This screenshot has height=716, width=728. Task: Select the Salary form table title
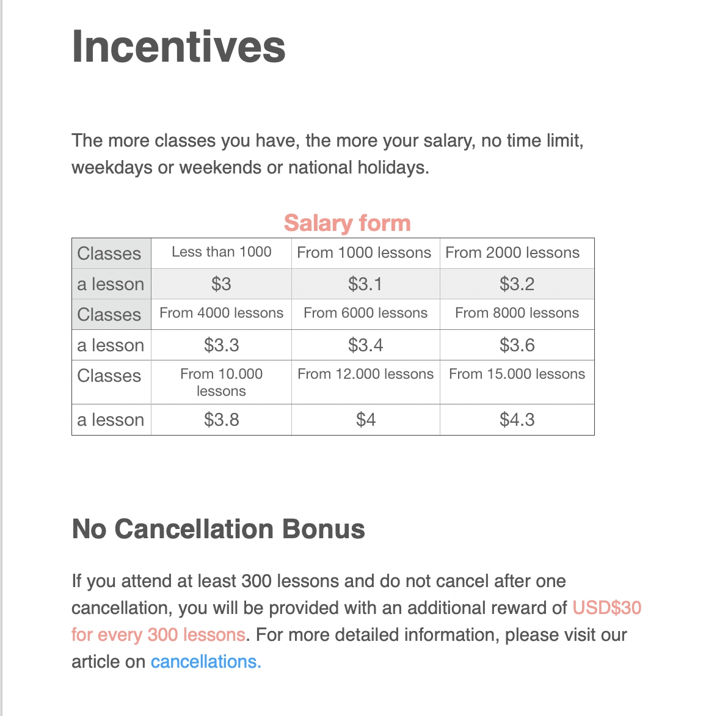[x=348, y=223]
